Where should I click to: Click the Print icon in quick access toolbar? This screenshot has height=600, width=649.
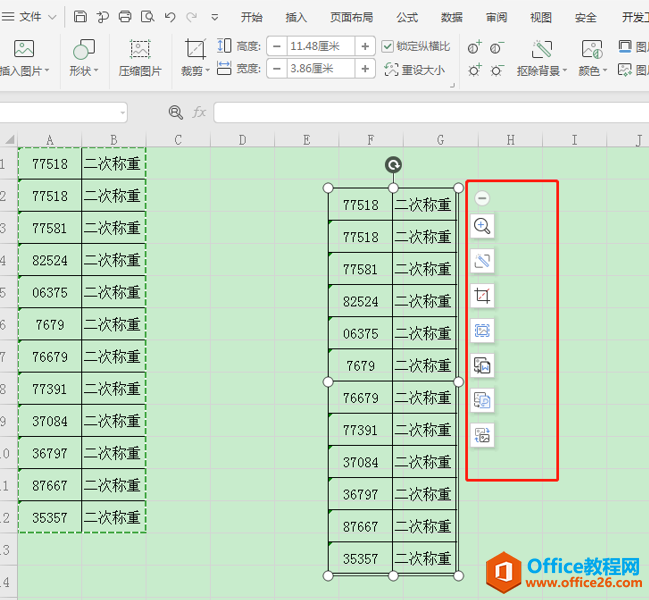(125, 17)
